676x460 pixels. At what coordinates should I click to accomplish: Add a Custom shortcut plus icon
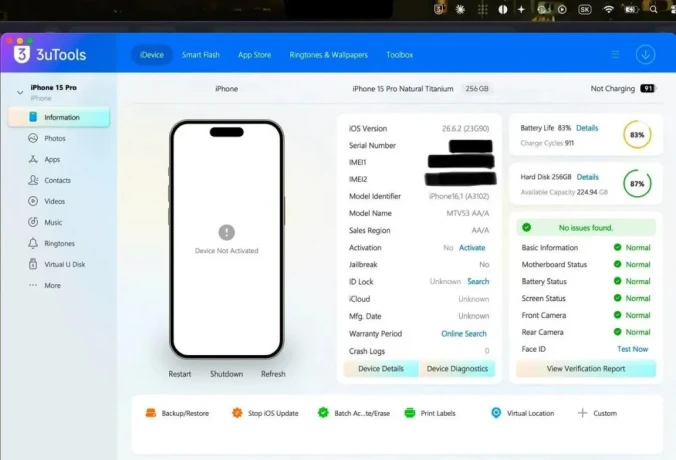(x=582, y=413)
